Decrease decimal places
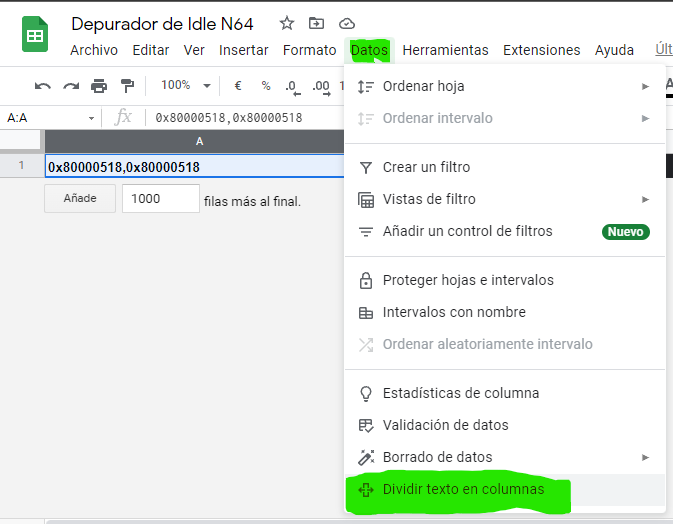The height and width of the screenshot is (524, 673). pos(293,87)
